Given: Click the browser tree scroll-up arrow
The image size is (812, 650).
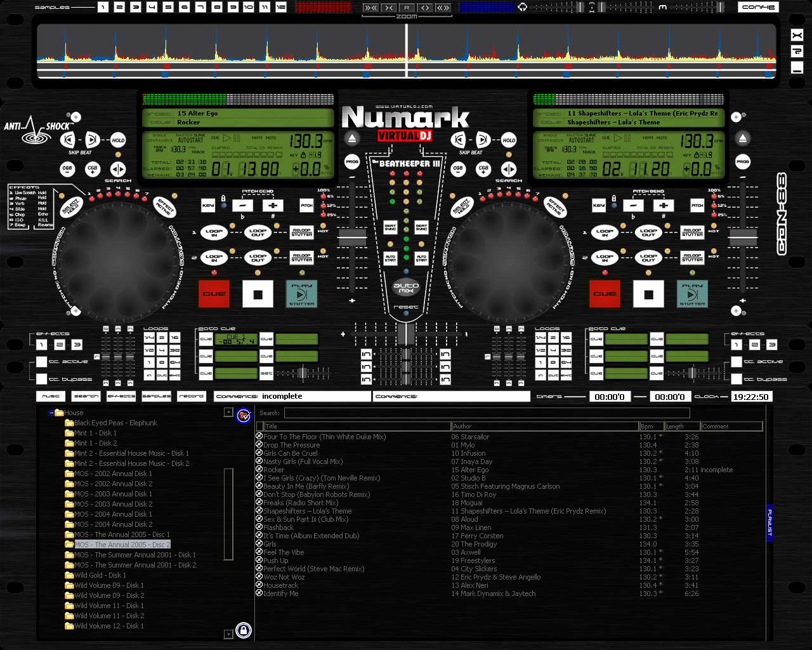Looking at the screenshot, I should click(228, 413).
